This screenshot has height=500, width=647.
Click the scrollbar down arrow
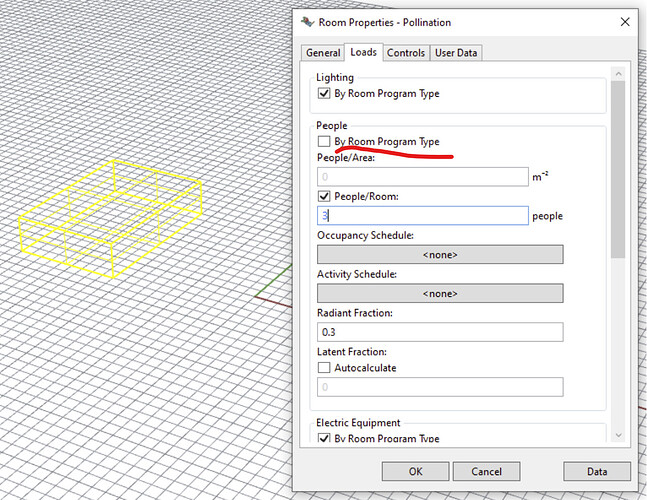[617, 436]
